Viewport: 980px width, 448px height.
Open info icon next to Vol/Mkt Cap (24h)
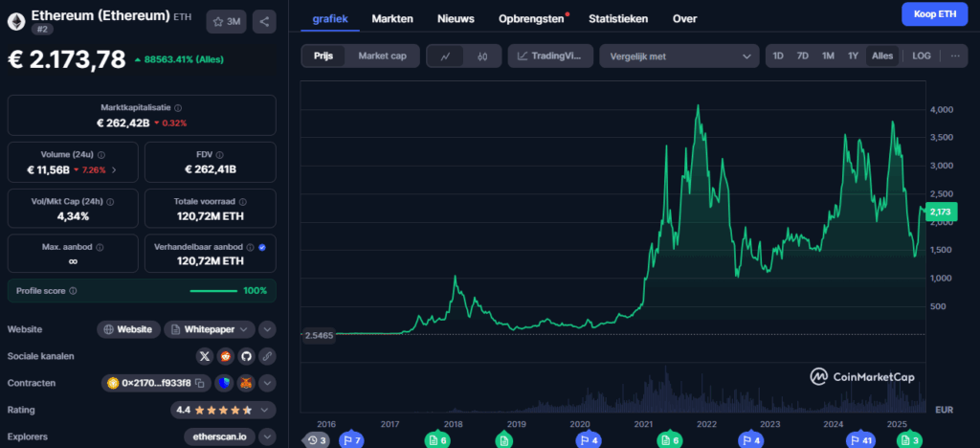pos(110,202)
